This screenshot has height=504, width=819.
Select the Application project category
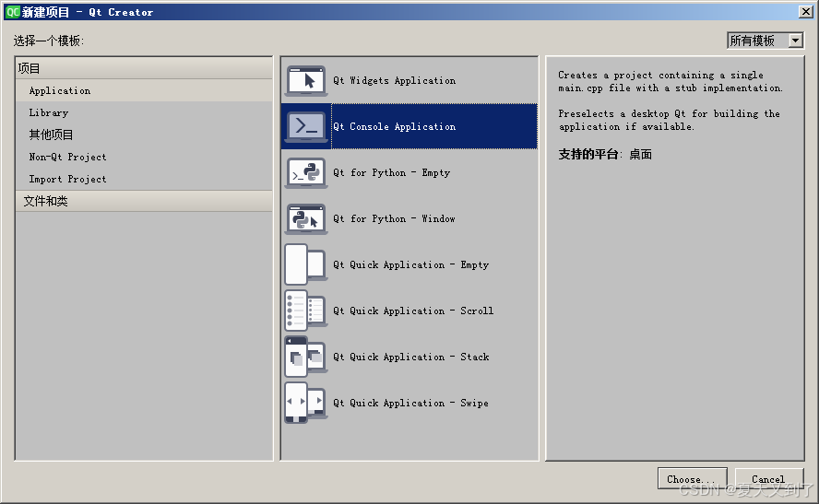[144, 91]
